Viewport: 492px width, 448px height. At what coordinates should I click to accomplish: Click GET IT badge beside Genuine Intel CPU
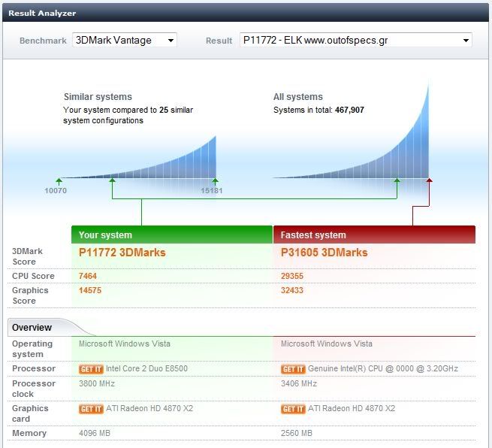point(292,369)
